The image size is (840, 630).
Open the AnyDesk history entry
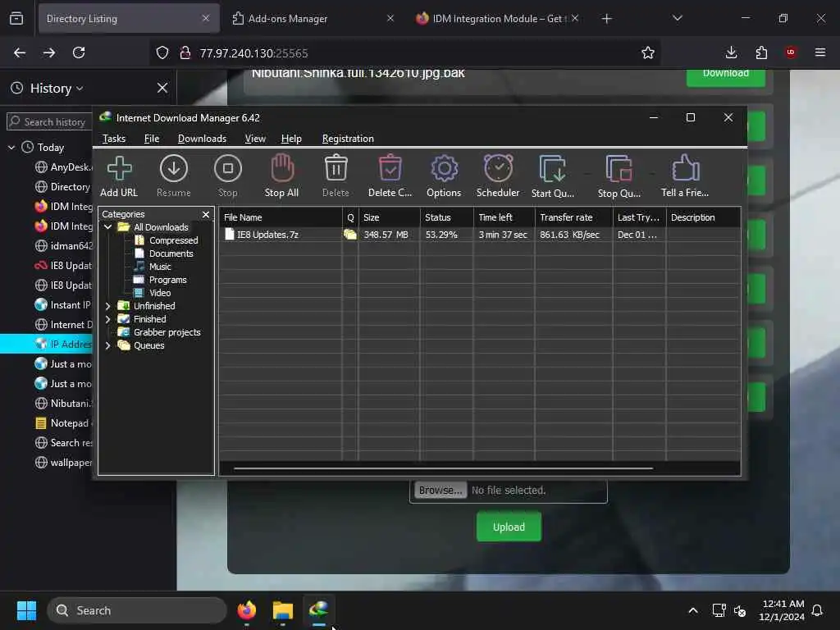(63, 167)
